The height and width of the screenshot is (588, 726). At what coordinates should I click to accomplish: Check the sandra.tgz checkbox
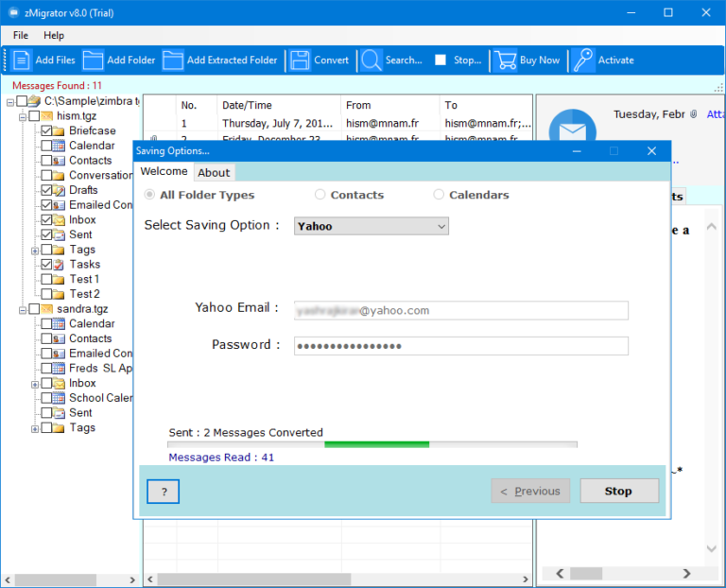coord(34,309)
